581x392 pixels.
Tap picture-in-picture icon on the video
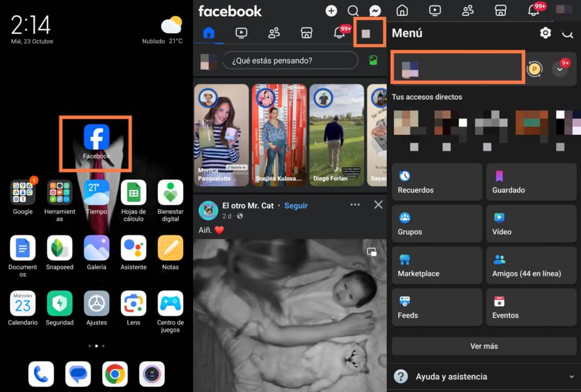pos(372,252)
